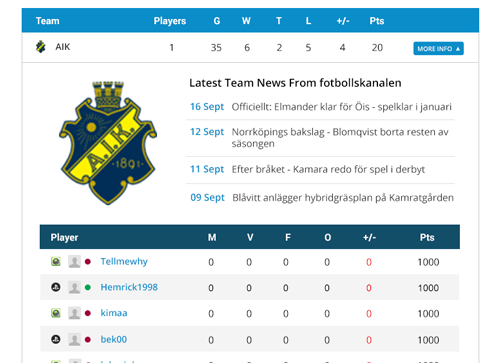Open the Kamara derby news from 11 Sept
This screenshot has height=363, width=500.
tap(328, 169)
